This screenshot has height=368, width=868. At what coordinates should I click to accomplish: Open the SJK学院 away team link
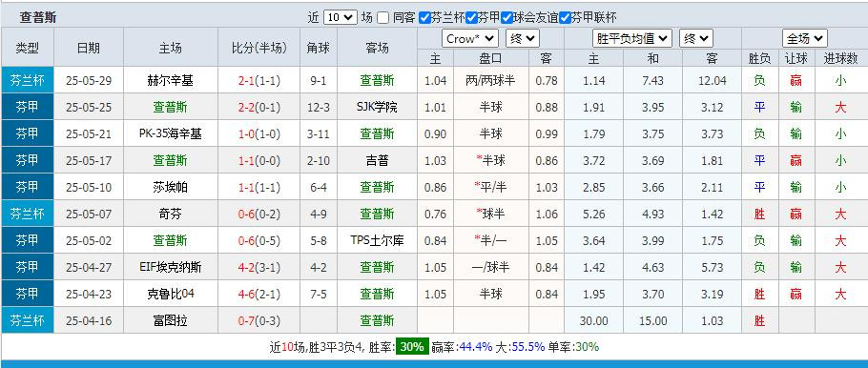(377, 108)
